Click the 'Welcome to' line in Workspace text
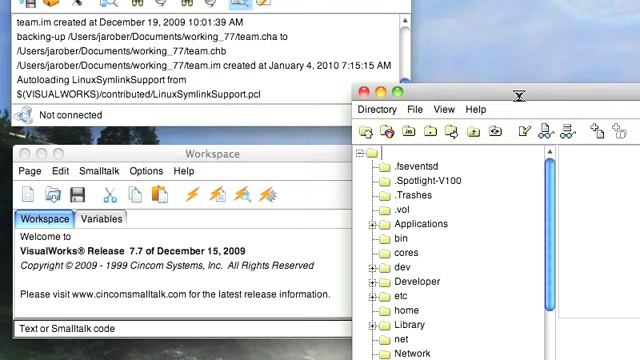The height and width of the screenshot is (360, 640). pos(45,237)
